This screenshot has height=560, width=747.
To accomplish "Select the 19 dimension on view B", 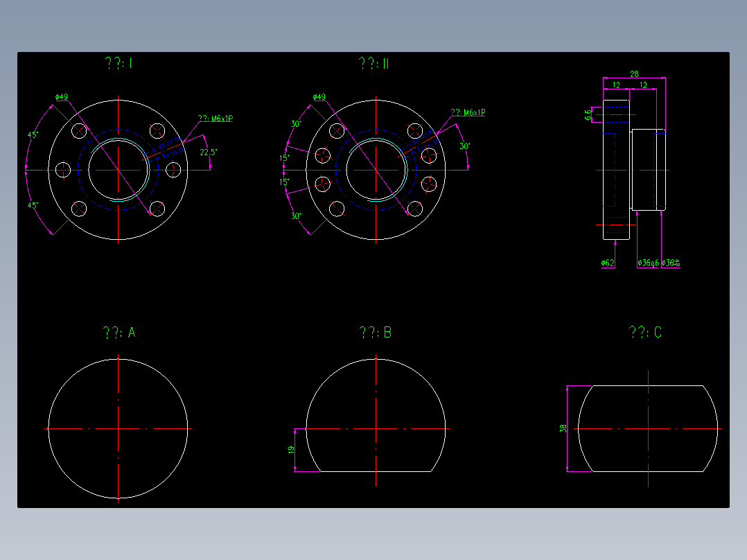I will click(x=292, y=450).
